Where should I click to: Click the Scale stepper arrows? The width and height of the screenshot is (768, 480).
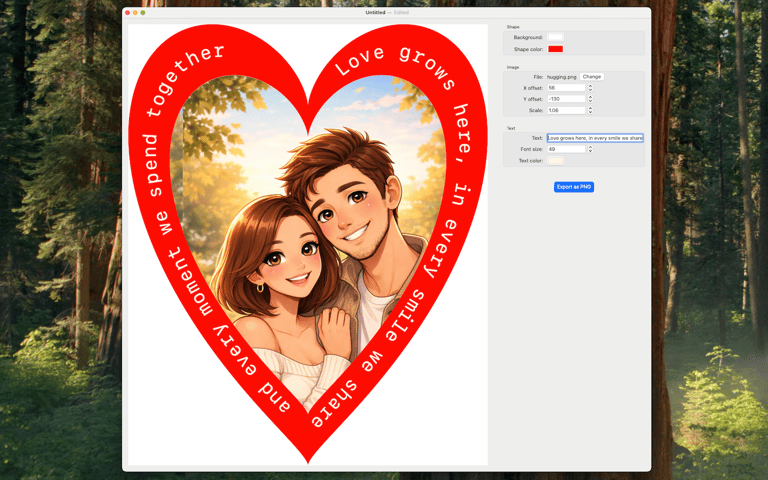pyautogui.click(x=590, y=110)
